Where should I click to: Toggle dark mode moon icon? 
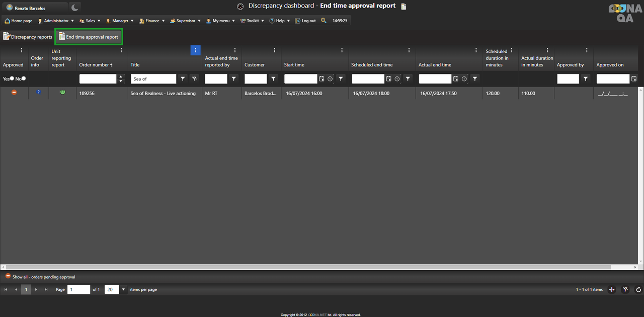click(74, 8)
